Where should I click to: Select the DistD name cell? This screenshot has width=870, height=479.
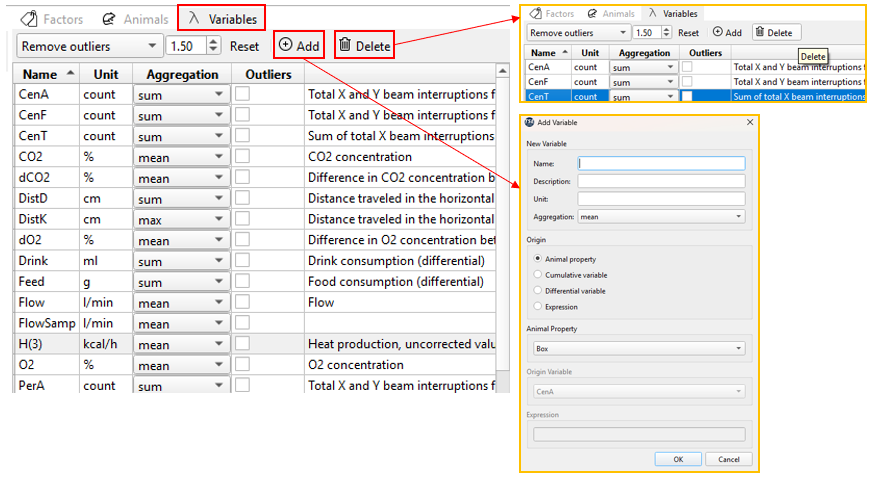pyautogui.click(x=47, y=198)
